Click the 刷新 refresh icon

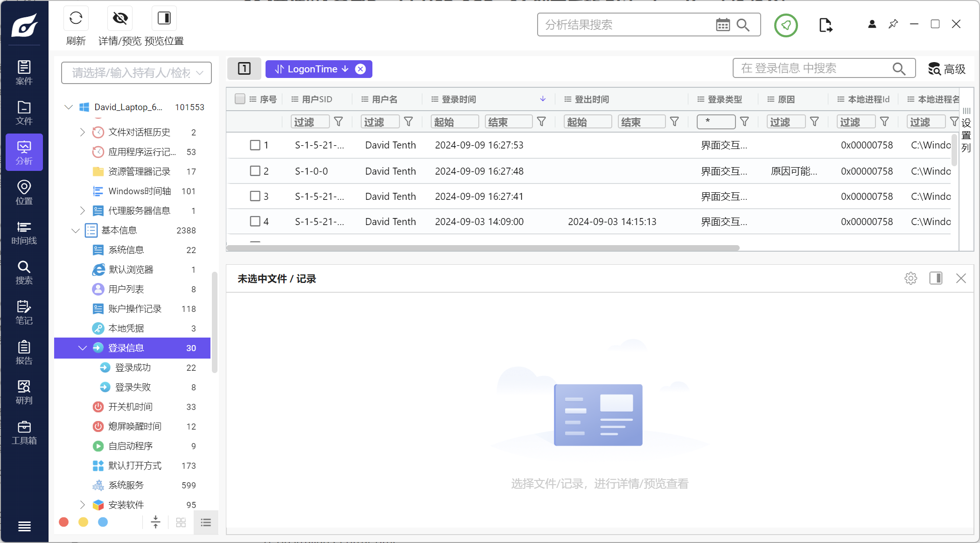click(x=76, y=18)
